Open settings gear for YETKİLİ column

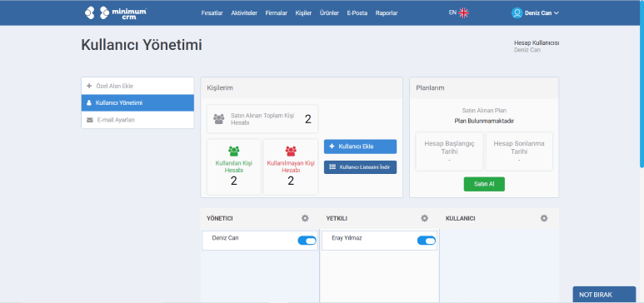[x=424, y=218]
